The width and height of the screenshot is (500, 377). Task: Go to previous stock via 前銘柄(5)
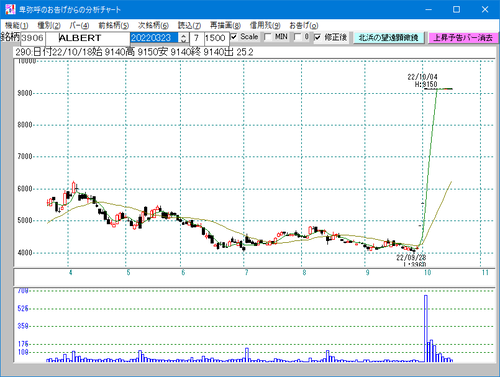114,25
